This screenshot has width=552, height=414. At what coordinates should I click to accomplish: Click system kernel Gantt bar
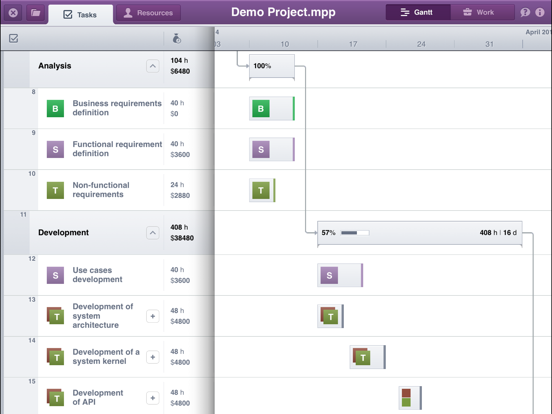pos(368,357)
